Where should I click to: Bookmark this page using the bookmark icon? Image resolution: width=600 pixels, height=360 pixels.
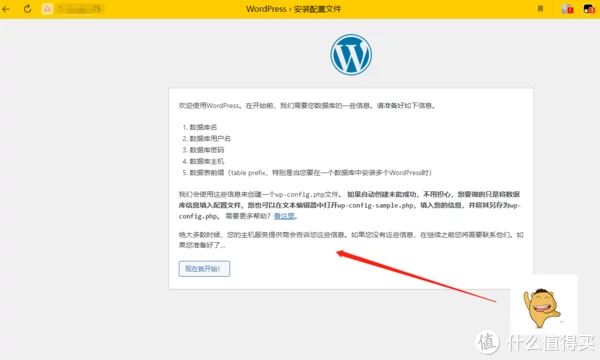(x=540, y=8)
